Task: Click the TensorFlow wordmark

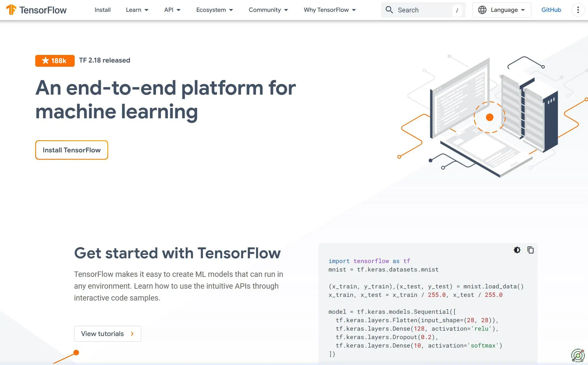Action: pyautogui.click(x=43, y=10)
